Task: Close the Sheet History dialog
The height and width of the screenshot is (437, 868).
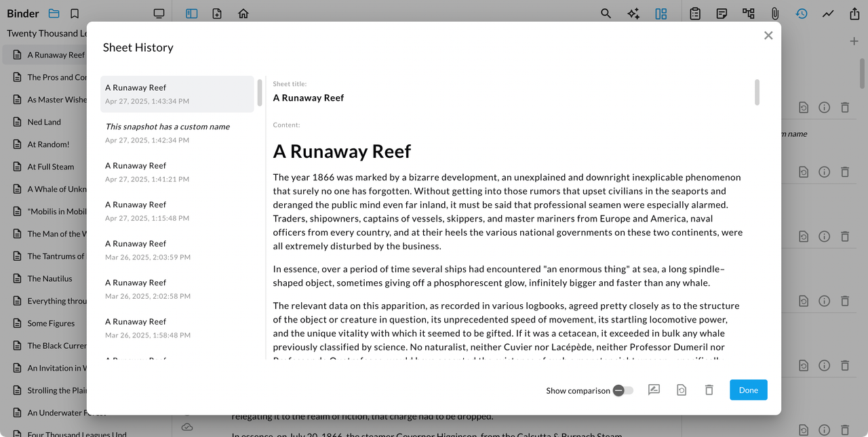Action: [x=768, y=35]
